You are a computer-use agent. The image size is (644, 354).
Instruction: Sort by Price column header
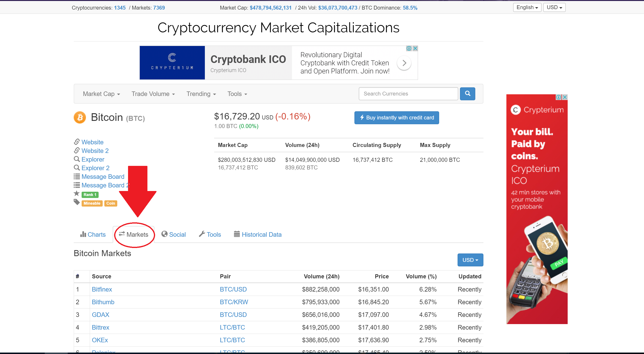381,276
